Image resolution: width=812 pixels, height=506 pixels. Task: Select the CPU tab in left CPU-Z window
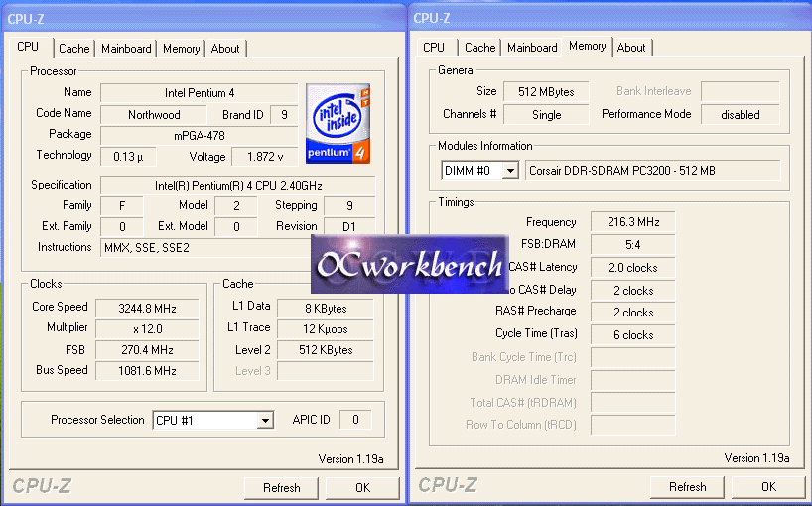(x=28, y=47)
